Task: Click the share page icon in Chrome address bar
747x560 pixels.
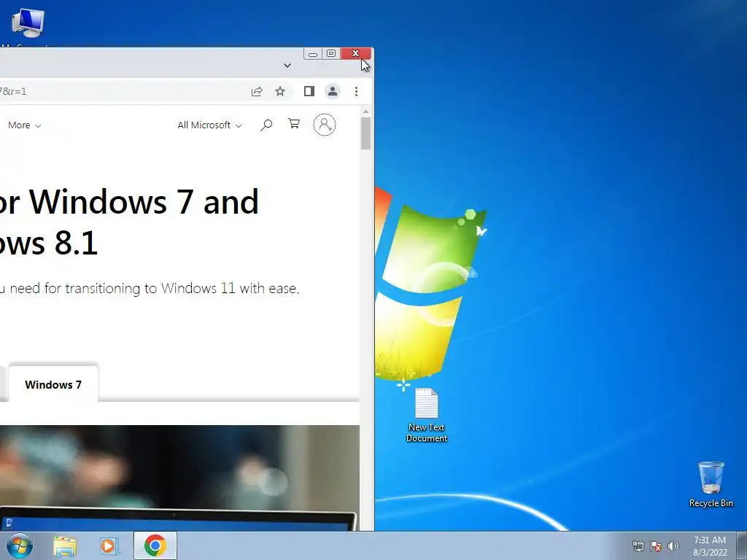Action: (x=257, y=91)
